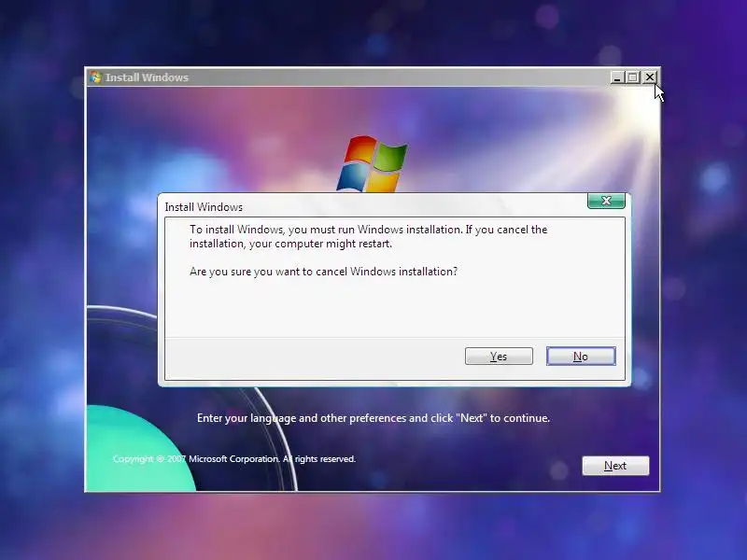Minimize the Install Windows main window

(617, 77)
